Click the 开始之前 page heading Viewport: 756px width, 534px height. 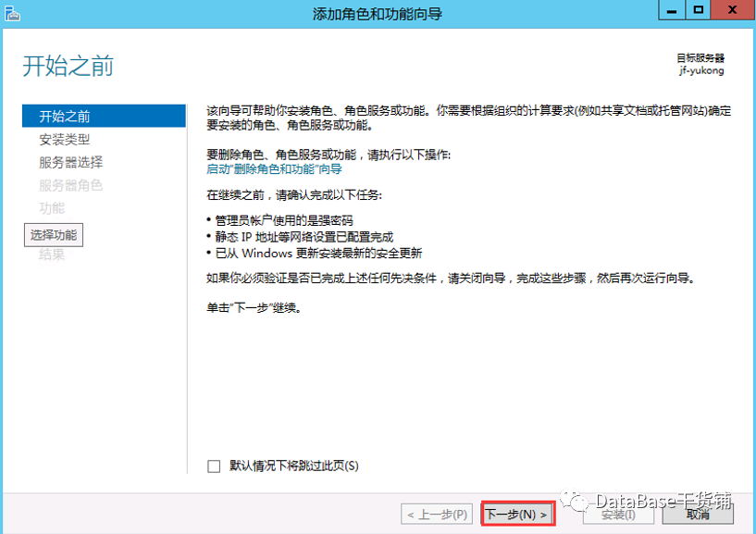(68, 66)
